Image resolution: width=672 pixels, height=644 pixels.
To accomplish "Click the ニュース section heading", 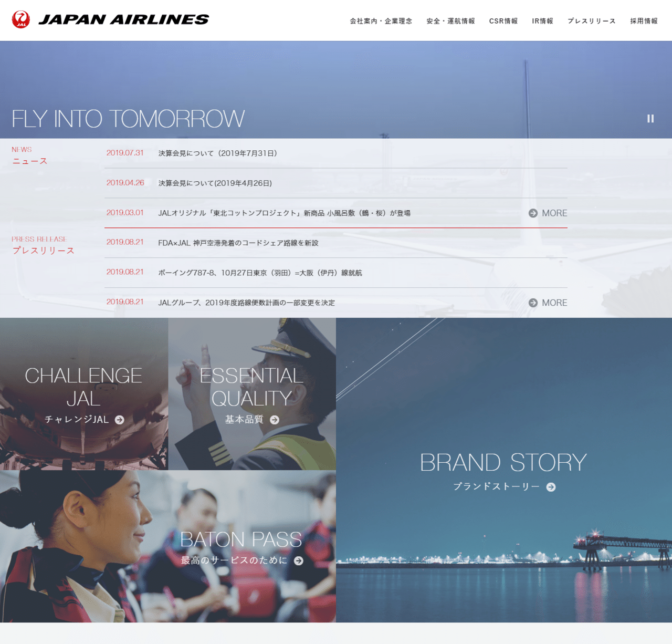I will coord(30,161).
